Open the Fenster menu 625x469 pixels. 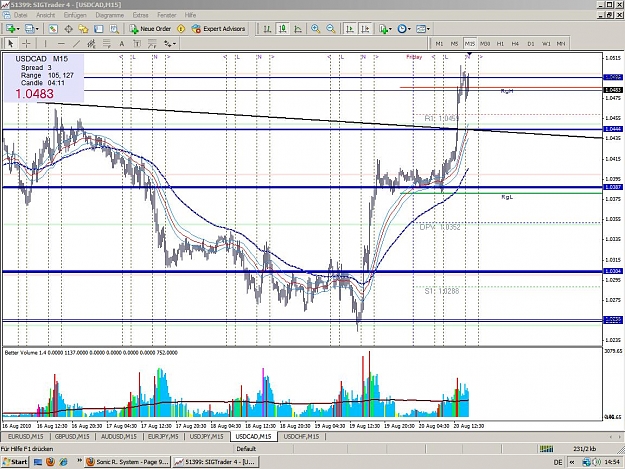click(x=167, y=15)
